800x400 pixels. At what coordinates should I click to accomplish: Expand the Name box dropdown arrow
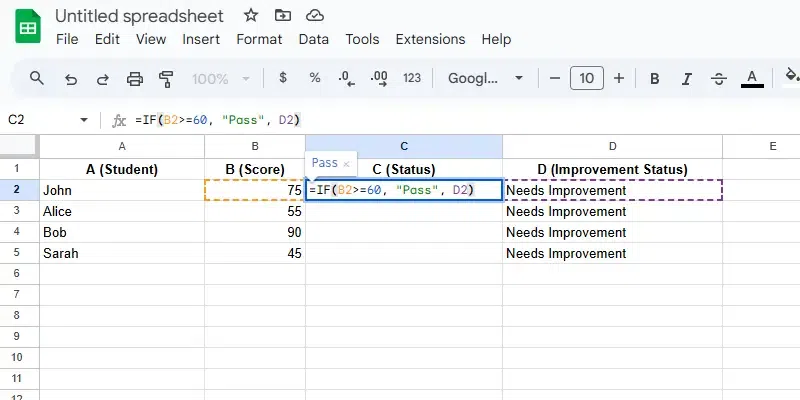point(84,119)
